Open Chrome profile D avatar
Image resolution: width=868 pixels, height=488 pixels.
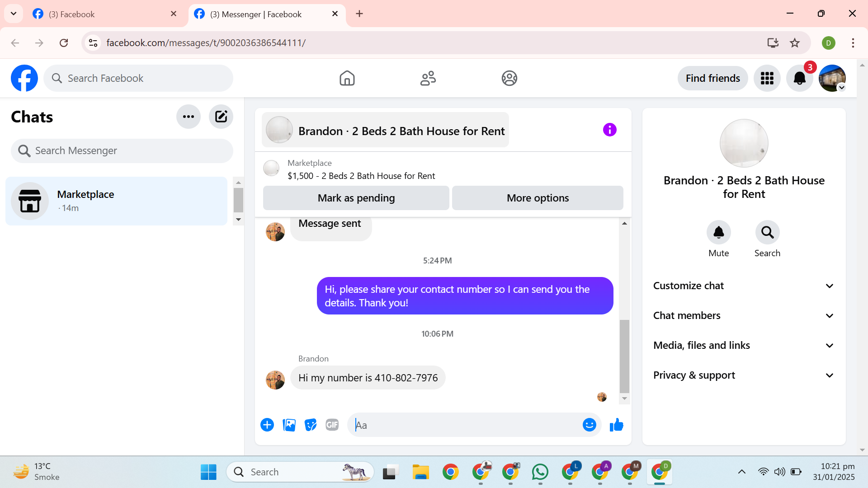pos(828,43)
